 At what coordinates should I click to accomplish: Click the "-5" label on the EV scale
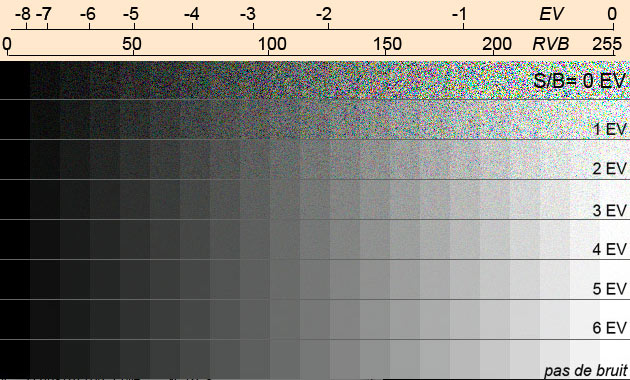[131, 14]
